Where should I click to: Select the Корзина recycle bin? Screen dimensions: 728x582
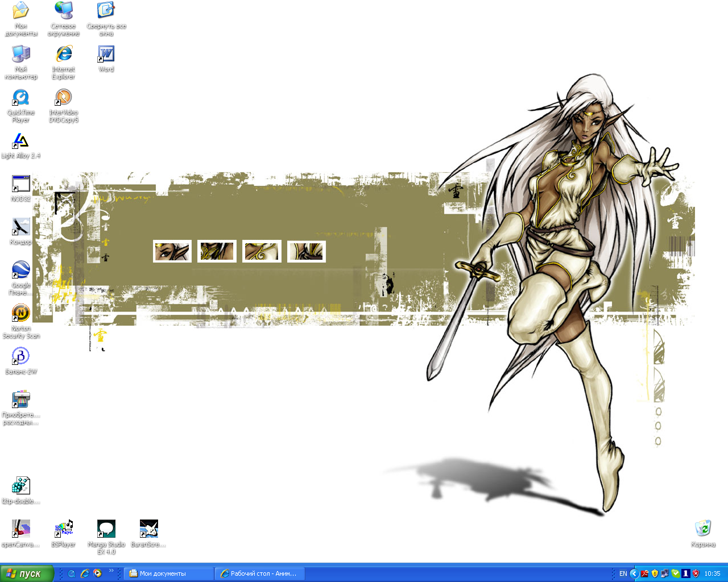704,534
